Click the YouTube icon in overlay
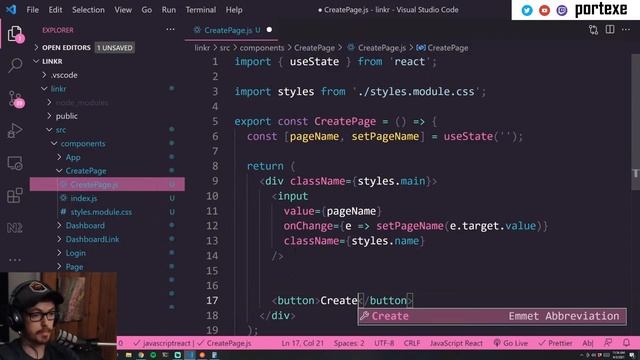 click(x=544, y=10)
